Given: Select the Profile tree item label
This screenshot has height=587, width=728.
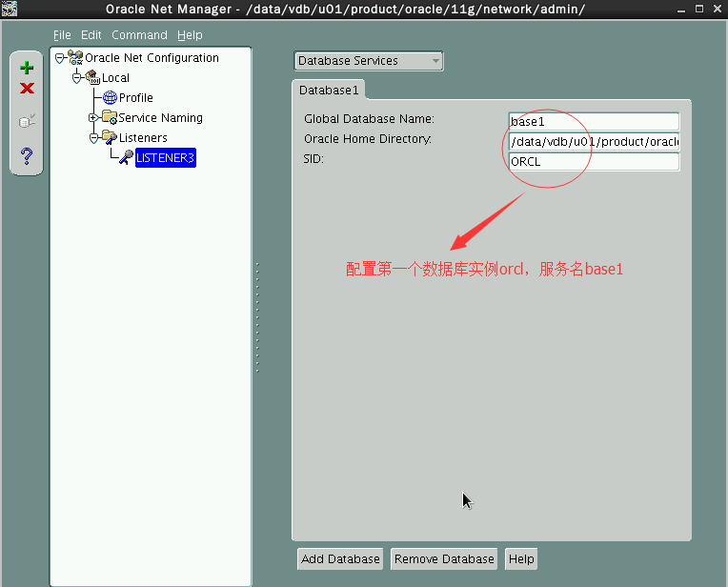Looking at the screenshot, I should pyautogui.click(x=136, y=97).
